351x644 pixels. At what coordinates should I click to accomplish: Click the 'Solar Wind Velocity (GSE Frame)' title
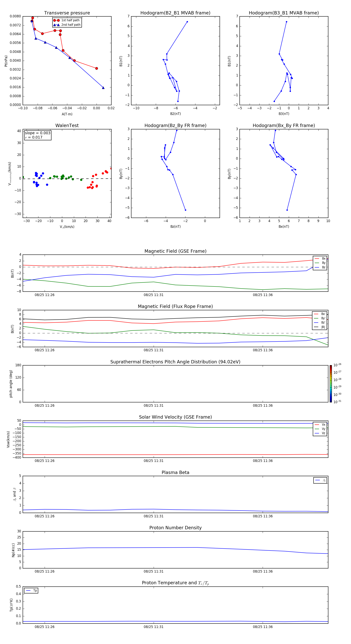point(175,417)
